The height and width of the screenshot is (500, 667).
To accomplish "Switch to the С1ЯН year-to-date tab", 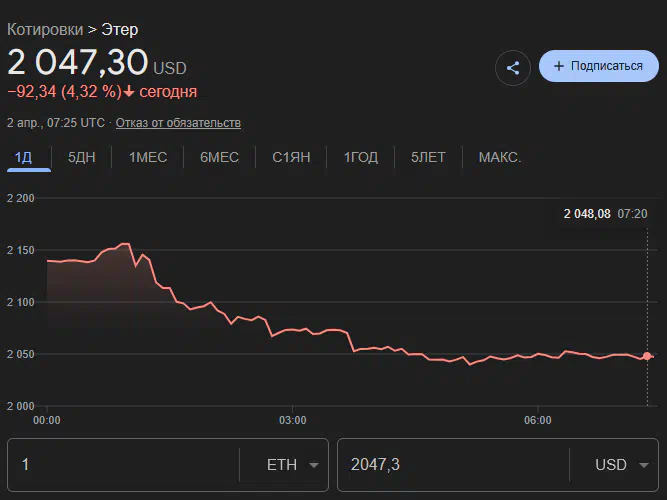I will (x=291, y=157).
